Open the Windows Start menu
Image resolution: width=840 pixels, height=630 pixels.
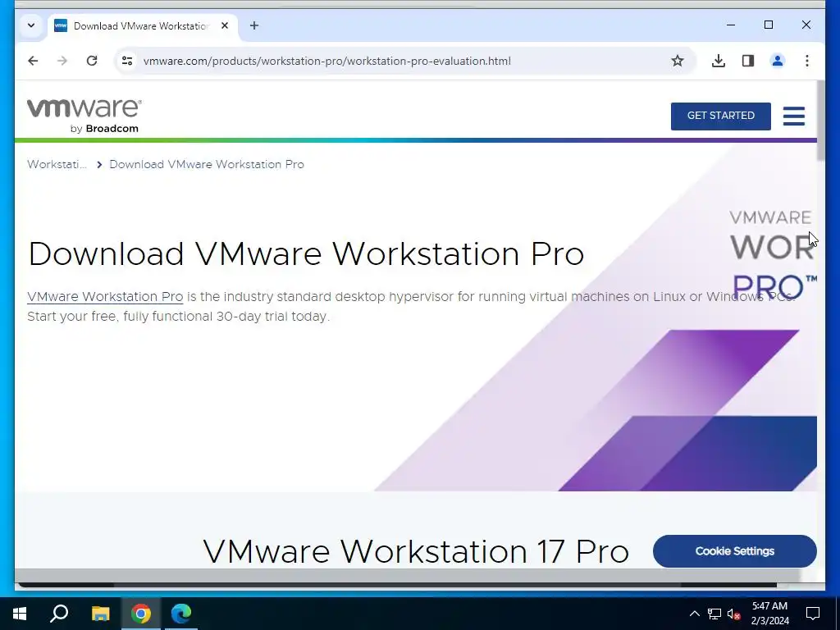click(x=20, y=614)
